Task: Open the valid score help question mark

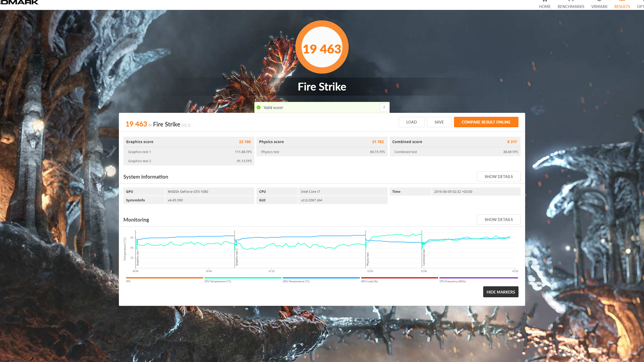Action: [384, 107]
